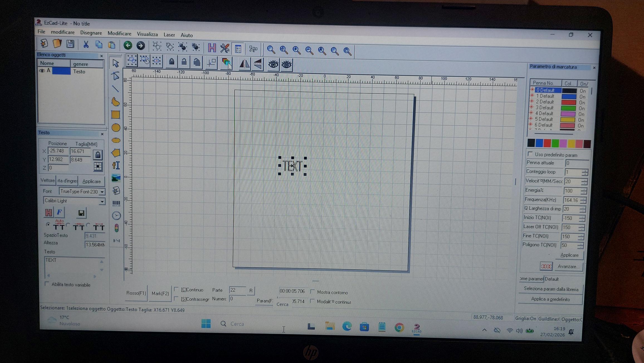The width and height of the screenshot is (644, 363).
Task: Select the Polygon drawing tool
Action: pos(116,153)
